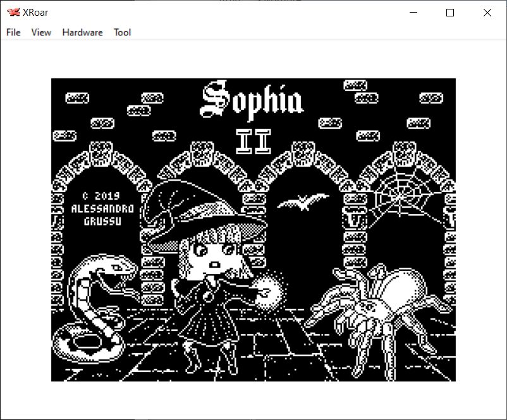The height and width of the screenshot is (420, 507).
Task: Click the XRoar app icon in title bar
Action: [x=13, y=13]
